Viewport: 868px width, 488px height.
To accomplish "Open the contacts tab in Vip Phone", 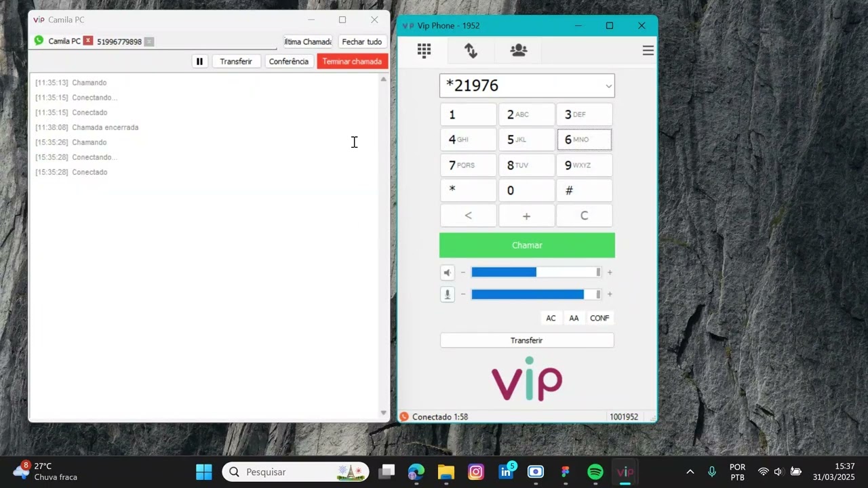I will [x=519, y=50].
